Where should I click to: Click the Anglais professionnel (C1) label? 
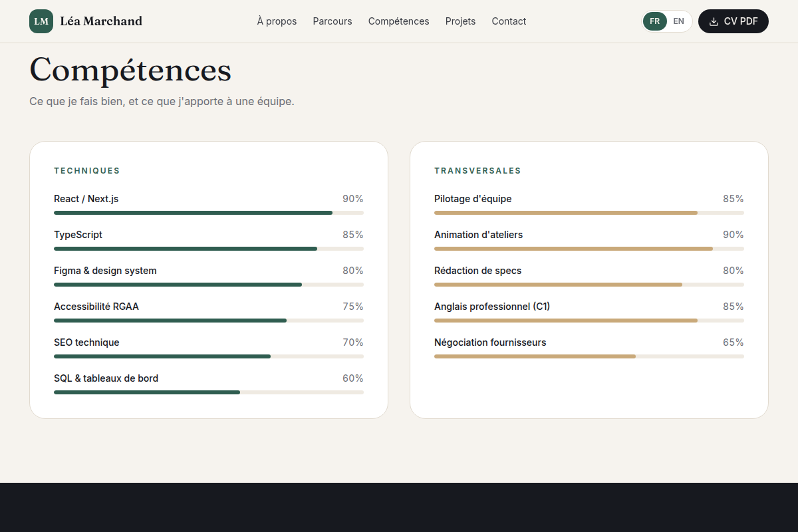click(492, 307)
